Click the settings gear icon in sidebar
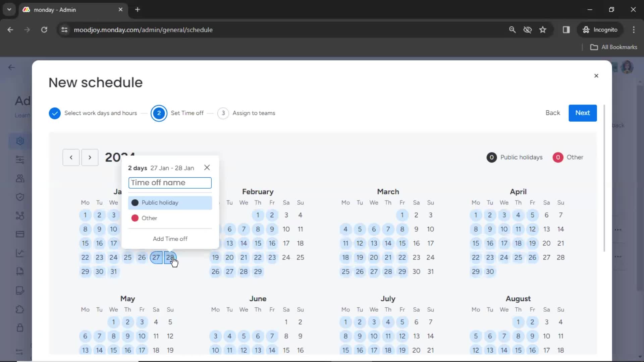The height and width of the screenshot is (362, 644). 20,140
